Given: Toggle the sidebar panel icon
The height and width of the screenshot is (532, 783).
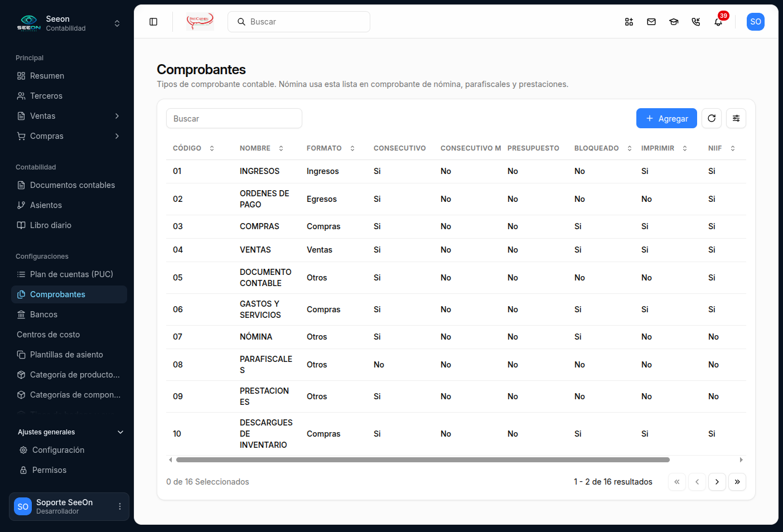Looking at the screenshot, I should coord(153,22).
